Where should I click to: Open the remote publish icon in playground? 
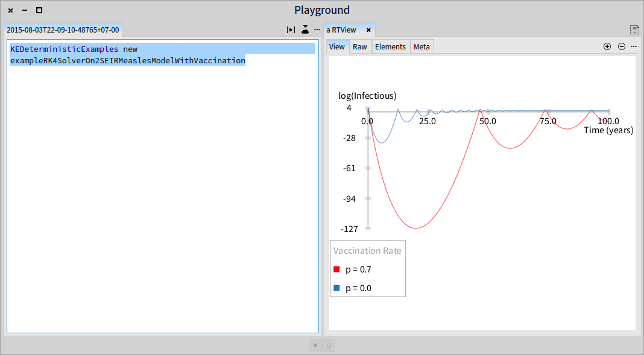click(305, 30)
